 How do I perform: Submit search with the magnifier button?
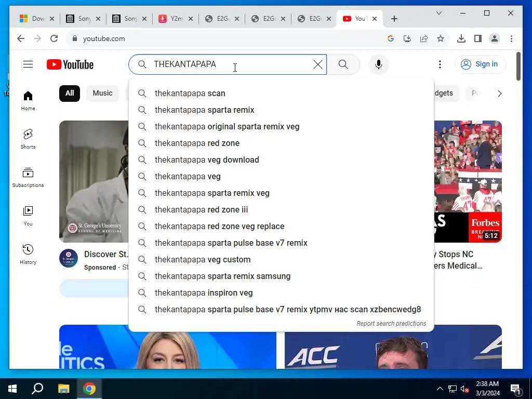point(343,64)
